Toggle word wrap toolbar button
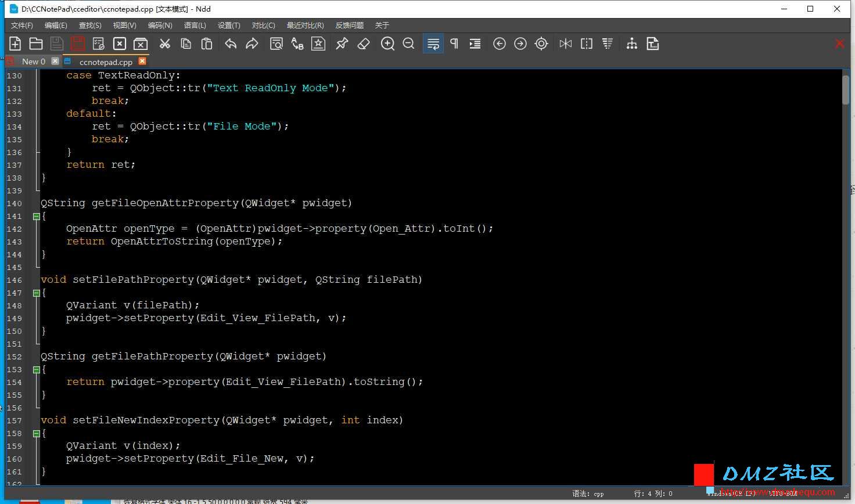The image size is (855, 504). click(433, 44)
